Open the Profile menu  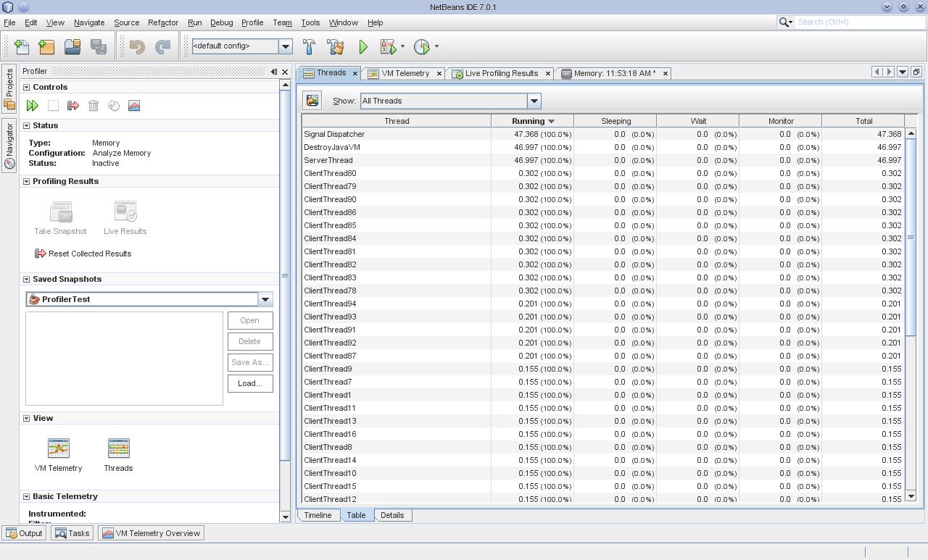pos(252,22)
